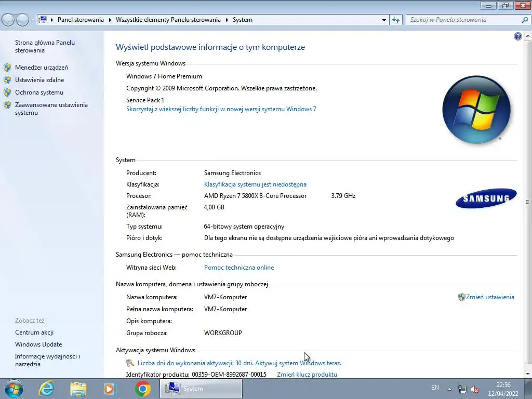Viewport: 532px width, 399px height.
Task: Select Service Pack 1 text
Action: point(145,100)
